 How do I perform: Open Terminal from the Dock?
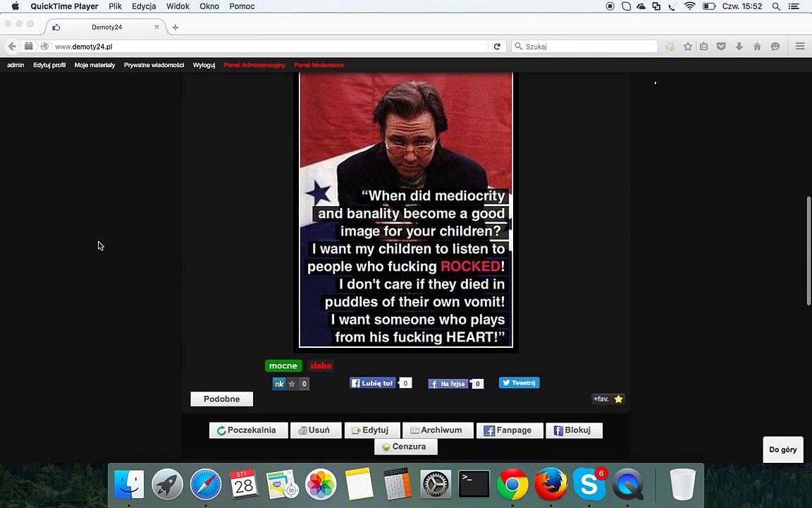click(x=474, y=485)
